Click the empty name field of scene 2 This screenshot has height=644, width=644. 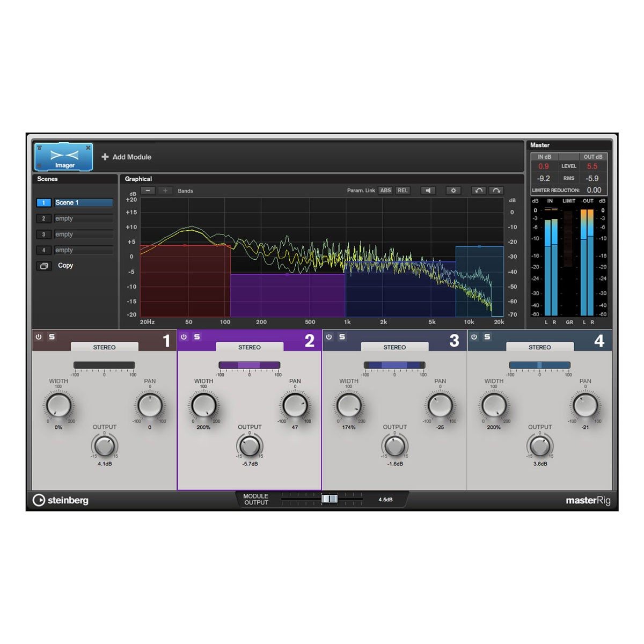click(83, 218)
